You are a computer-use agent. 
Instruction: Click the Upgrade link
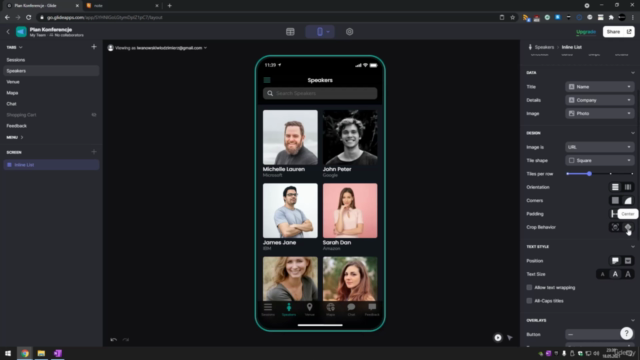(586, 32)
